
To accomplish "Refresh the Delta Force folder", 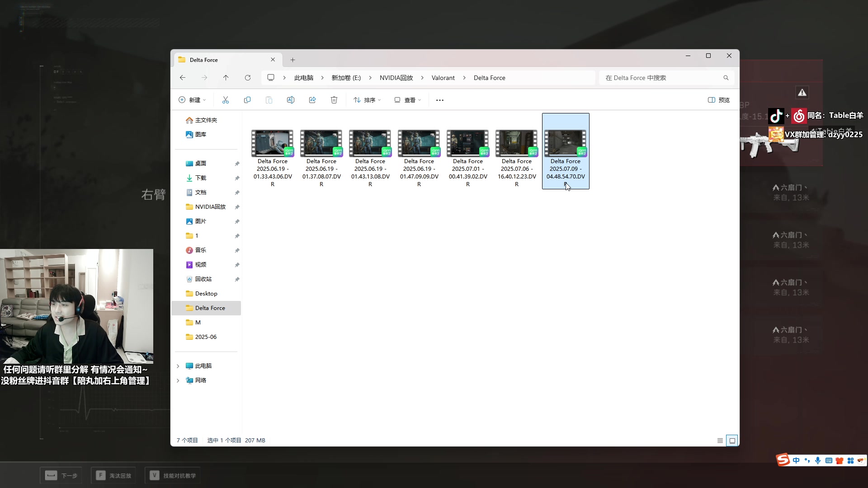I will (x=248, y=78).
